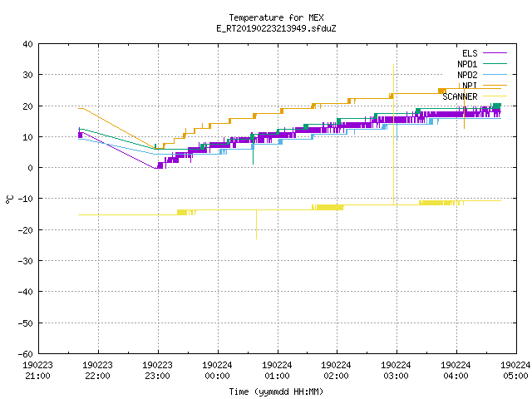This screenshot has height=399, width=532.
Task: Click the x-axis label 190223 21:00
Action: point(37,371)
